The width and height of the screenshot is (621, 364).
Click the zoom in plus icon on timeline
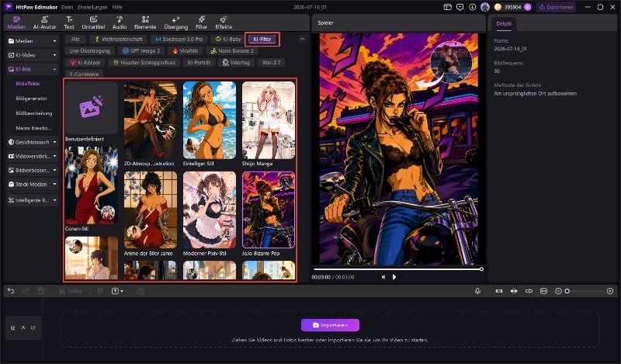click(610, 291)
